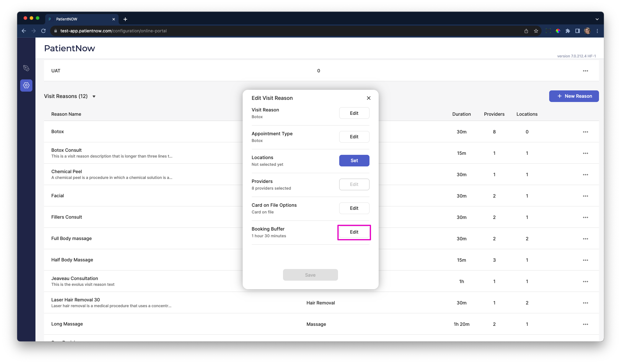Open three-dot menu for UAT row
This screenshot has height=364, width=621.
click(x=585, y=71)
